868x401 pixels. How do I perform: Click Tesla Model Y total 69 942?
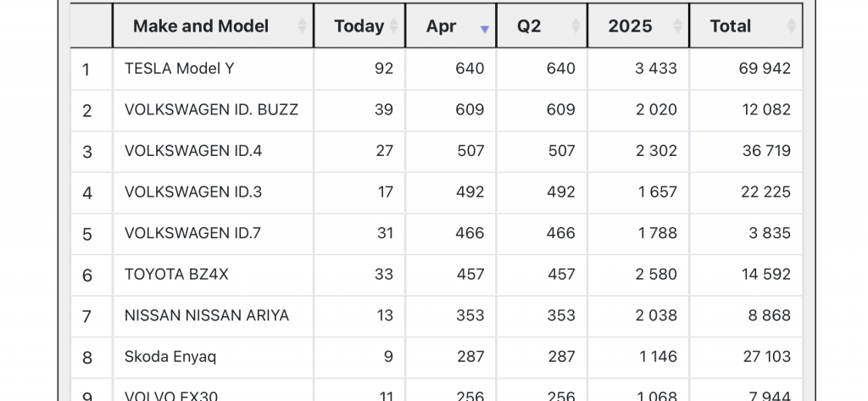coord(765,69)
